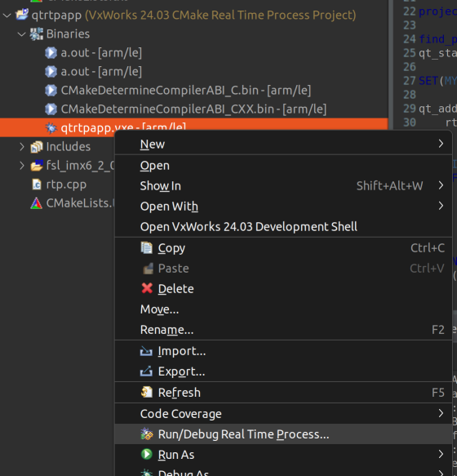This screenshot has height=476, width=457.
Task: Click editor line number 27
Action: pyautogui.click(x=410, y=81)
